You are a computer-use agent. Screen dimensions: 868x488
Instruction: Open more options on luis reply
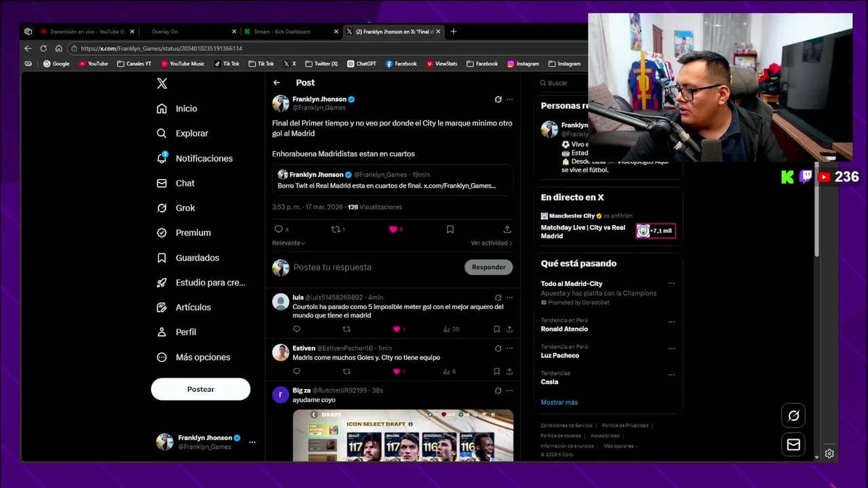(509, 298)
